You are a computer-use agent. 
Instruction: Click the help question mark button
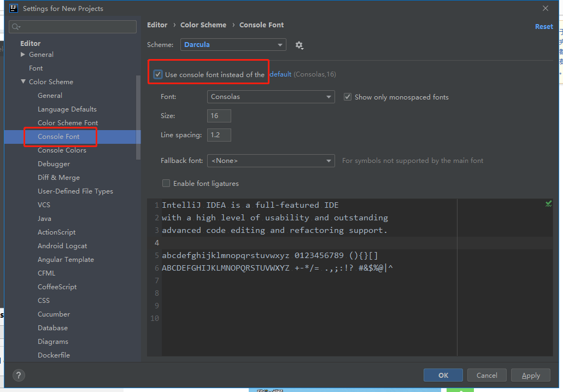point(19,376)
